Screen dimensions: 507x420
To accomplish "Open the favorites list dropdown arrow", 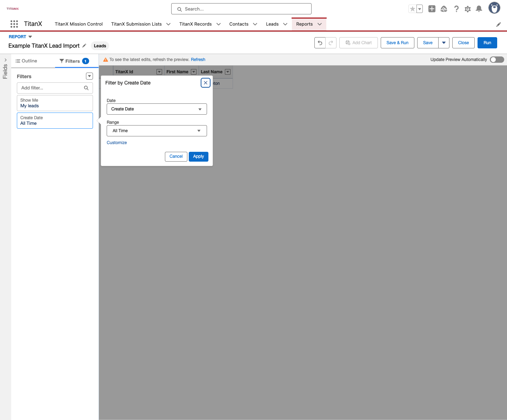I will pos(420,9).
